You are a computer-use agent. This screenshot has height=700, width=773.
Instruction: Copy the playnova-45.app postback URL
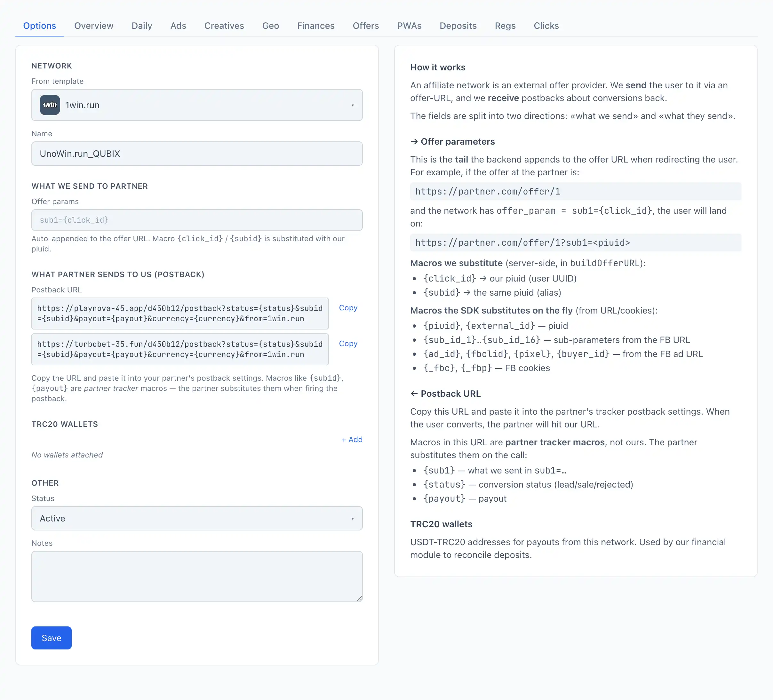[x=348, y=308]
